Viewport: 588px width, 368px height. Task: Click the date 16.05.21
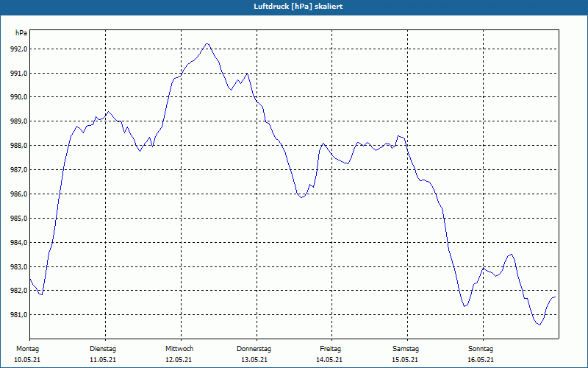coord(481,360)
